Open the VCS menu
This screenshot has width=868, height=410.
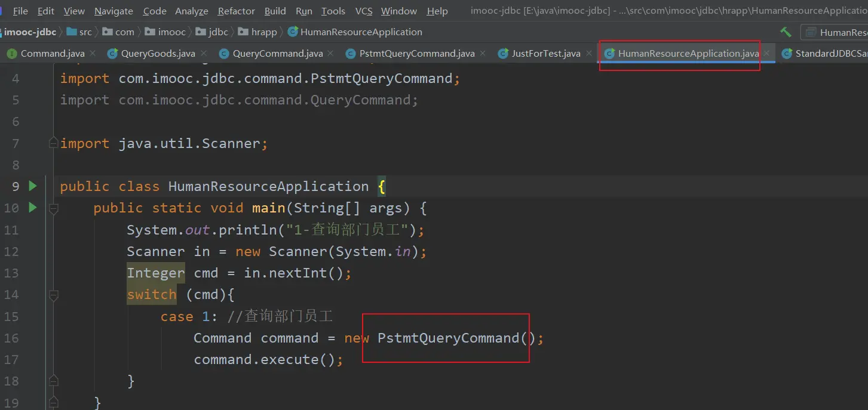(x=364, y=11)
